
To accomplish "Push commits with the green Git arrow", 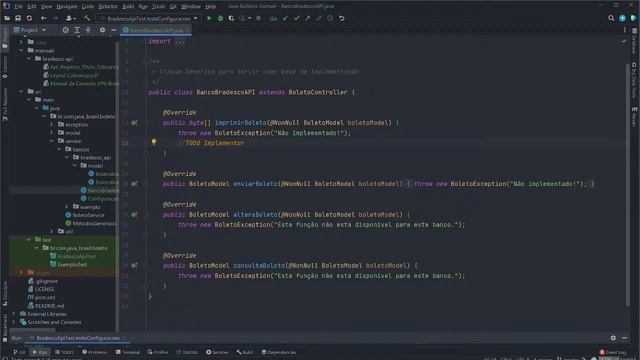I will tap(308, 18).
